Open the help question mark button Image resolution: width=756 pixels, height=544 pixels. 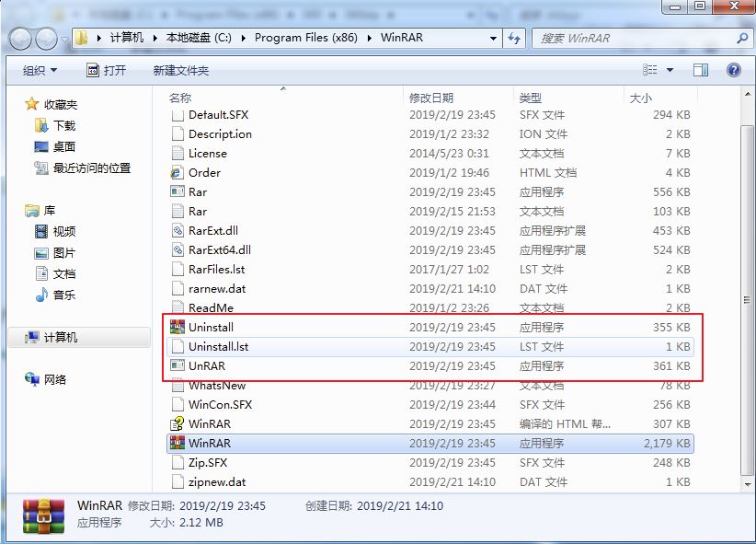733,70
